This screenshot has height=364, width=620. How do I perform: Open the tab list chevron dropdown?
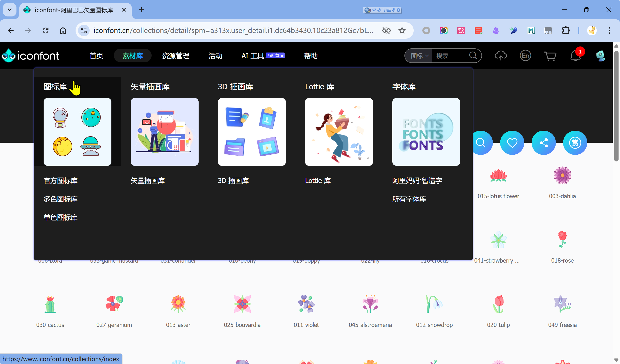click(x=10, y=10)
